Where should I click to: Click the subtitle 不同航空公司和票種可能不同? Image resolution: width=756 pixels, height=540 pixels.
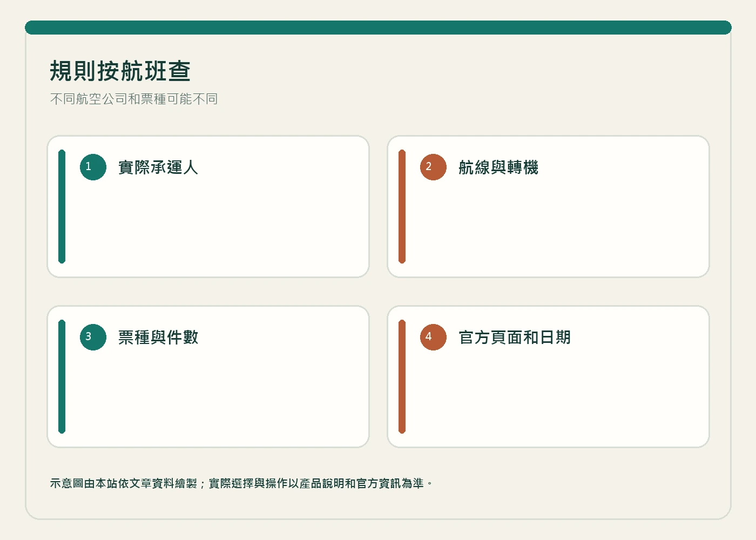pyautogui.click(x=134, y=99)
